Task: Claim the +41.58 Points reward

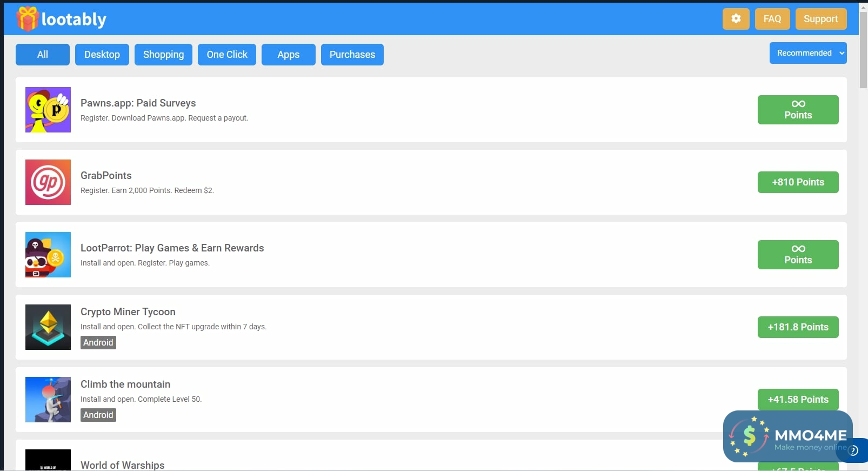Action: tap(798, 400)
